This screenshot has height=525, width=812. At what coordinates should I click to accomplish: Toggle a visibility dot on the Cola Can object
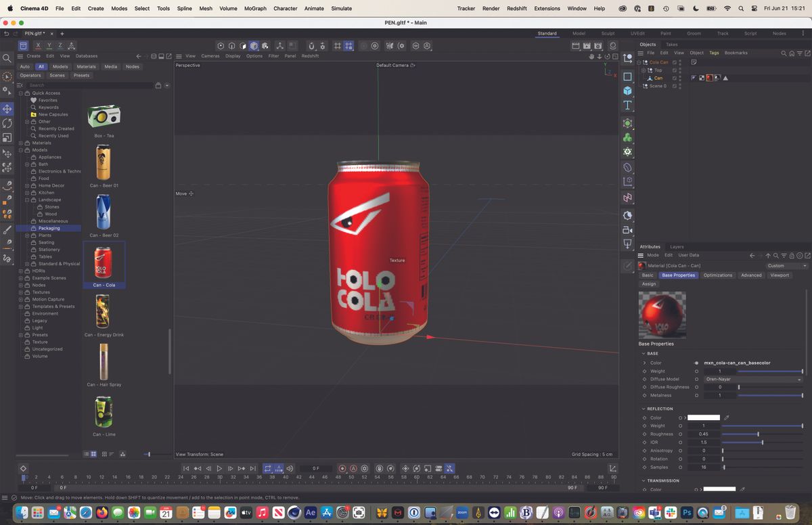(680, 62)
